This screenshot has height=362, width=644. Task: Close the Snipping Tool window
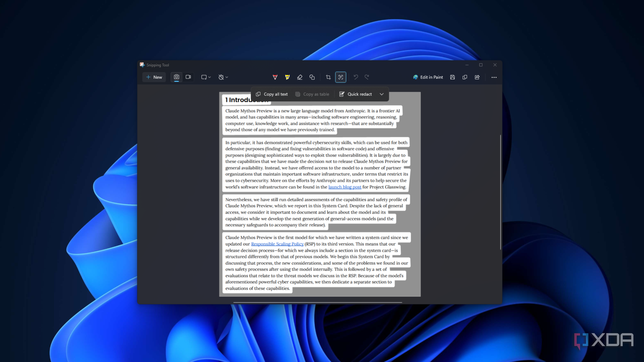tap(495, 65)
